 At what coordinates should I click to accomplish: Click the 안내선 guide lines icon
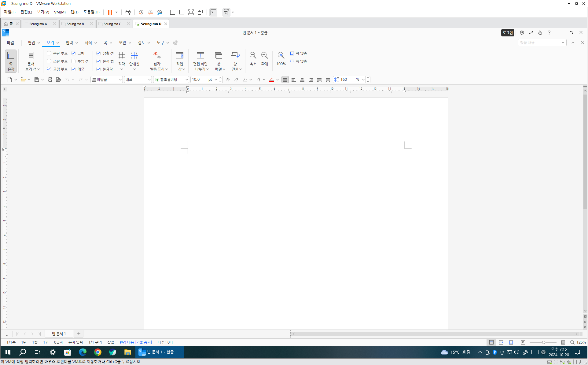(134, 56)
